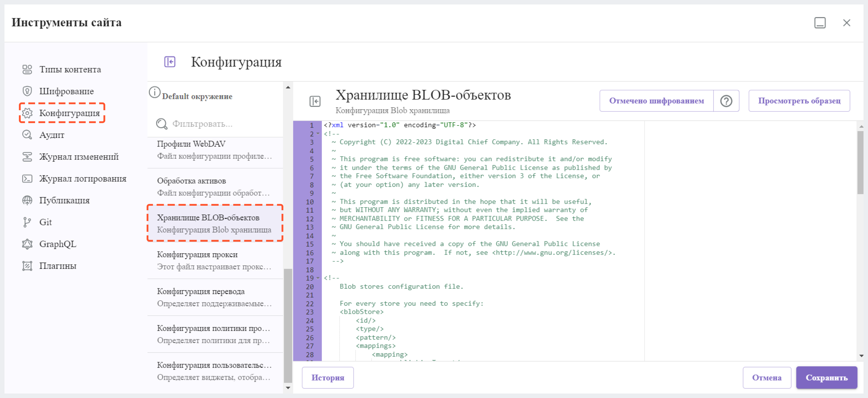The height and width of the screenshot is (398, 868).
Task: Click the Журнал логирования terminal icon
Action: pos(27,179)
